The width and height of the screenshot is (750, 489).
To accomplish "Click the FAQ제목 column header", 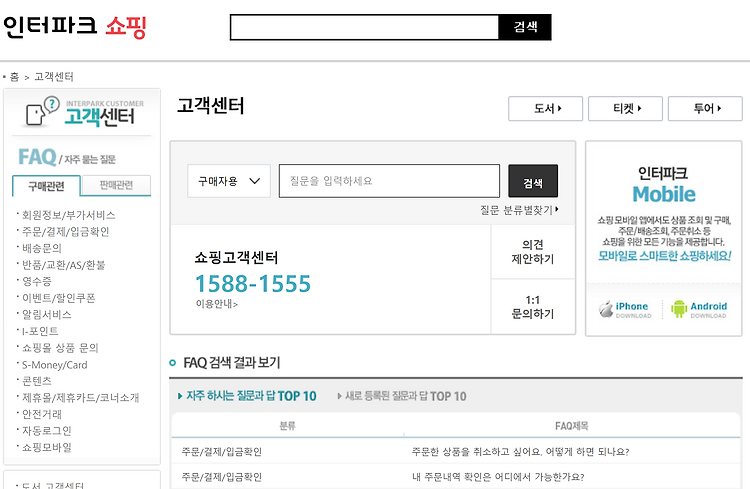I will point(572,426).
